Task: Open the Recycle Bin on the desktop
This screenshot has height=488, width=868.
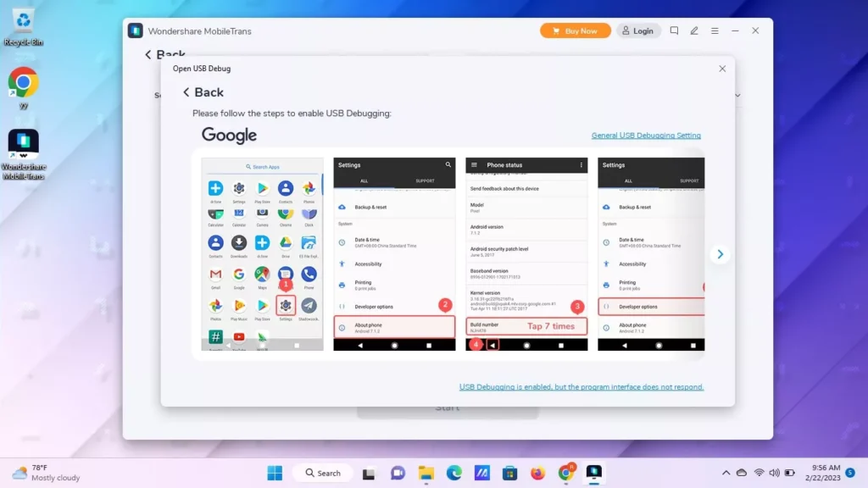Action: 23,17
